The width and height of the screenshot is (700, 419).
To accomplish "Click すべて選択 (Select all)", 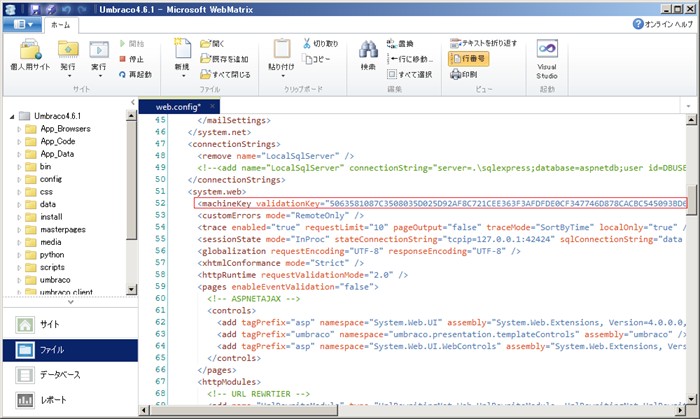I will [x=409, y=74].
